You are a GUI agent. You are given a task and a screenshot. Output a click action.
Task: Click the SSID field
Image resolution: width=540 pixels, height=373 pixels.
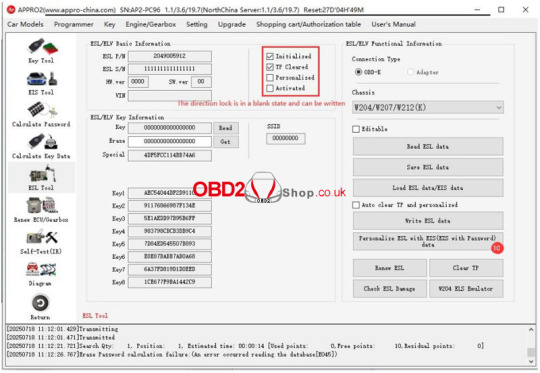coord(285,138)
